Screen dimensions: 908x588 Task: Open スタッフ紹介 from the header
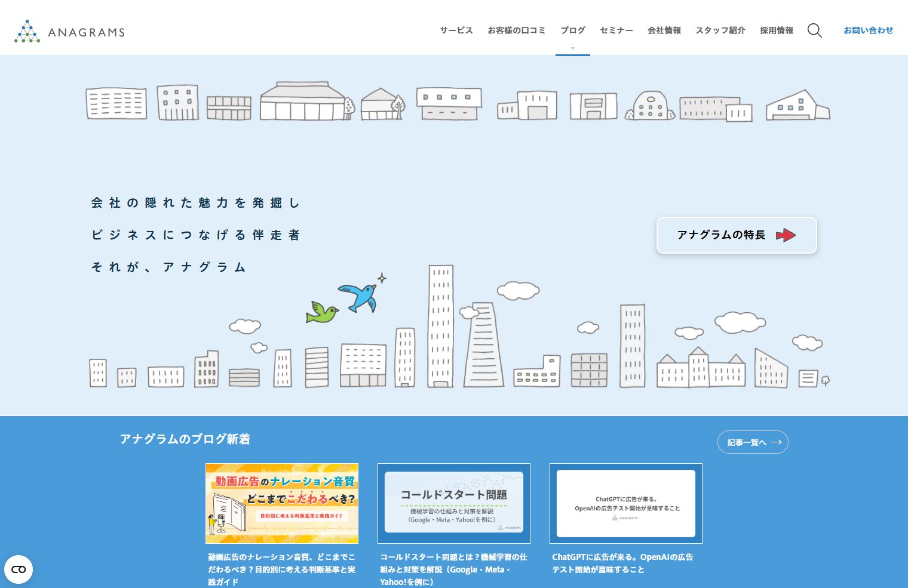(720, 30)
